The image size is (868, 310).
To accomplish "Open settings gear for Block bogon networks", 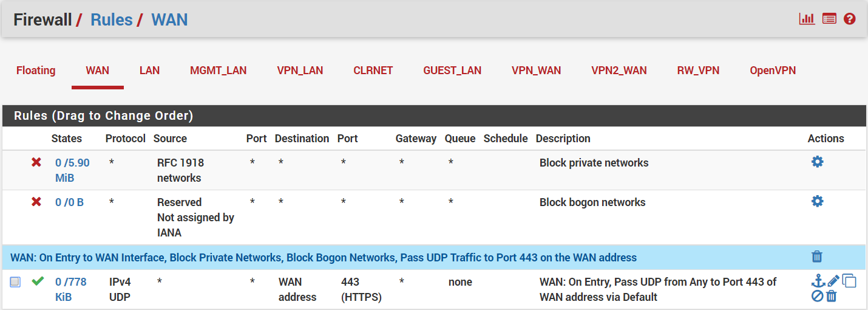I will [x=818, y=201].
